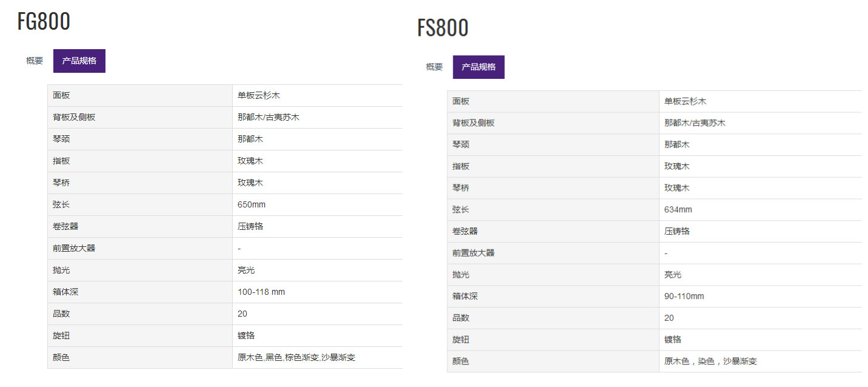Image resolution: width=868 pixels, height=387 pixels.
Task: Click 压铸铬 in the FG800 table
Action: pos(250,226)
